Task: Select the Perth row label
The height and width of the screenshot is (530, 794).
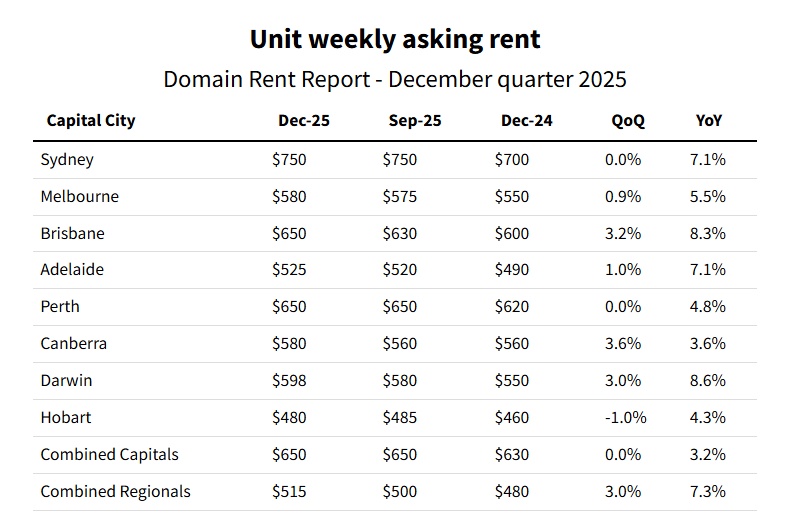Action: [60, 307]
